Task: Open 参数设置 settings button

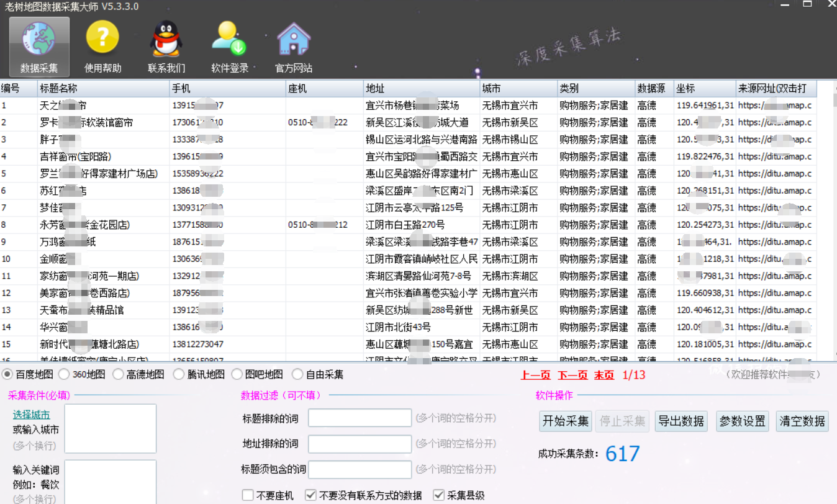Action: coord(743,421)
